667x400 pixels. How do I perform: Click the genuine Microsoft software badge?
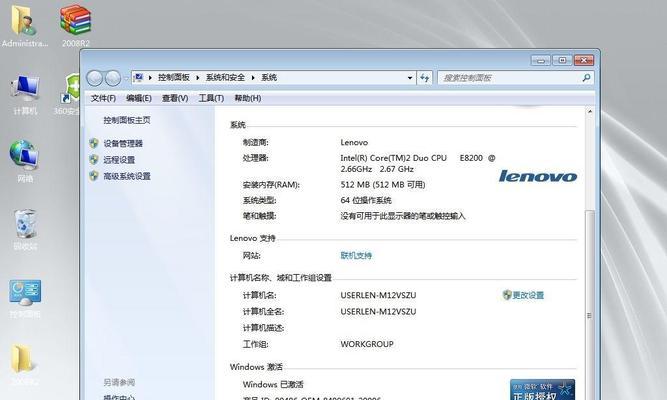(x=542, y=389)
